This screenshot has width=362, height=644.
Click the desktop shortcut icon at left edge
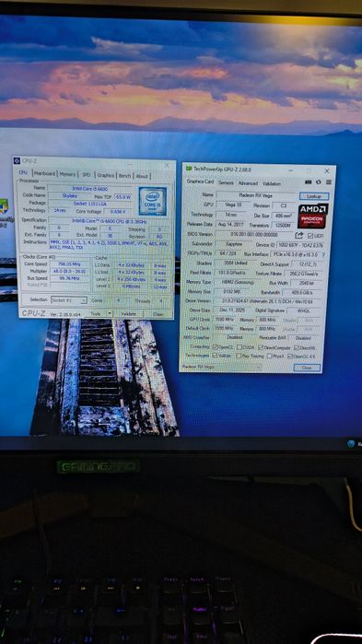coord(4,206)
